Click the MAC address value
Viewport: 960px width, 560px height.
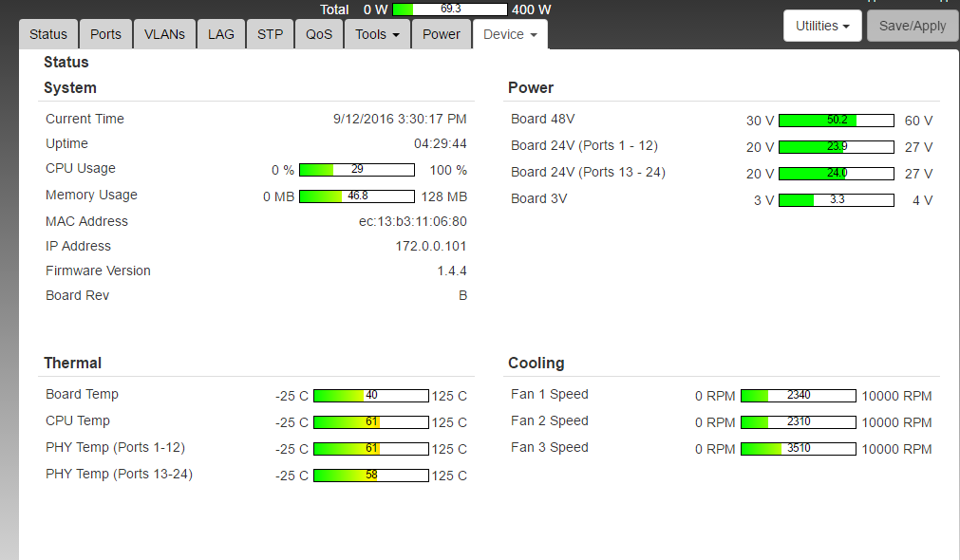click(x=412, y=221)
